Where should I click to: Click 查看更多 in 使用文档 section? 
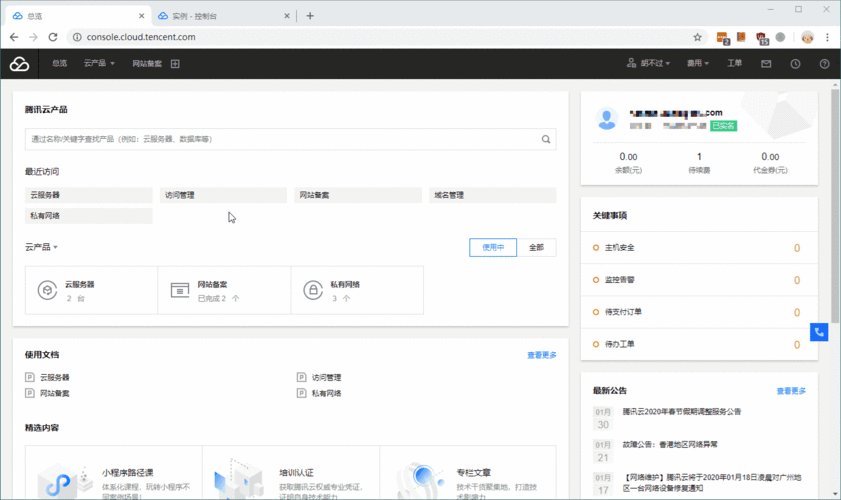pyautogui.click(x=542, y=355)
